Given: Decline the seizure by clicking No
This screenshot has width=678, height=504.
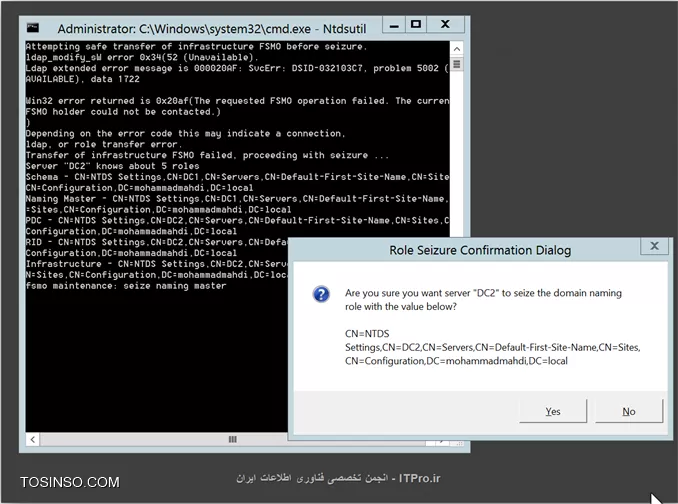Looking at the screenshot, I should (x=629, y=411).
